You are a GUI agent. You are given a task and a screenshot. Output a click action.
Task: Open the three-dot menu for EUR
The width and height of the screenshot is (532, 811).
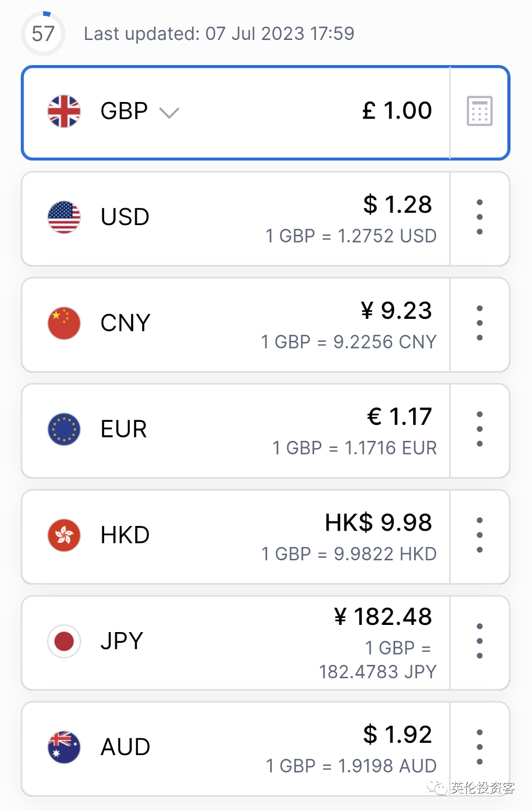coord(480,429)
